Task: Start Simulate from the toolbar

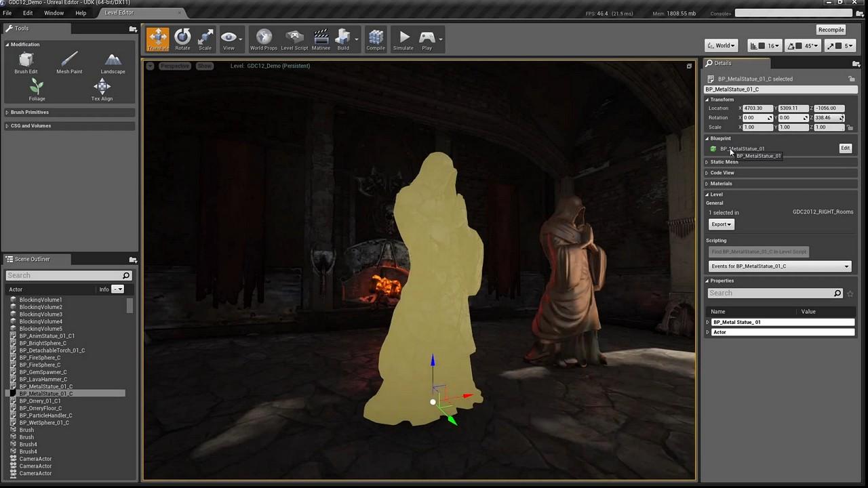Action: point(403,39)
